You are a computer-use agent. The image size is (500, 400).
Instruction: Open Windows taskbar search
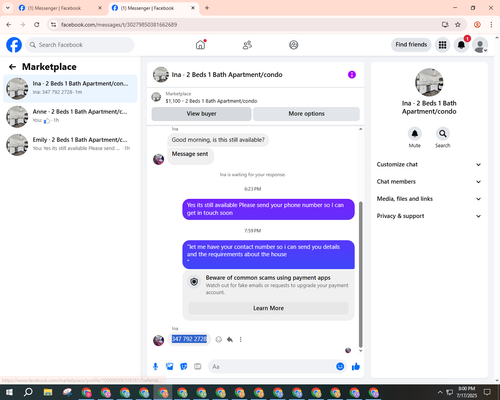[28, 392]
